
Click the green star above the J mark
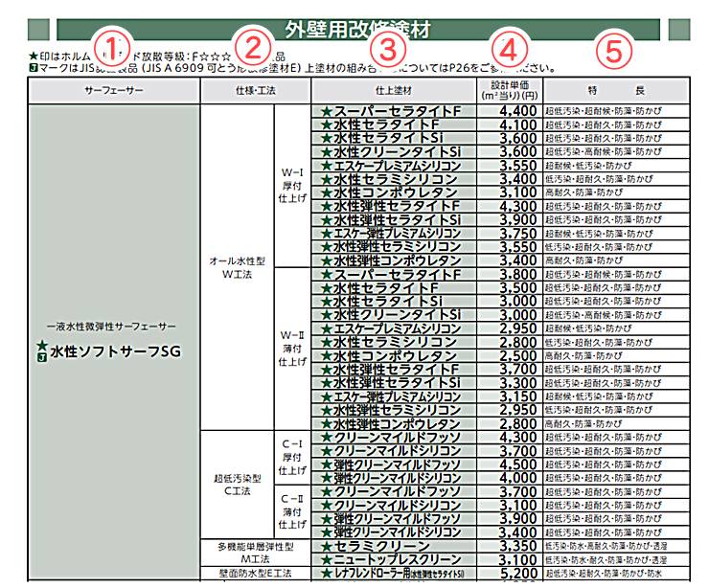(42, 347)
